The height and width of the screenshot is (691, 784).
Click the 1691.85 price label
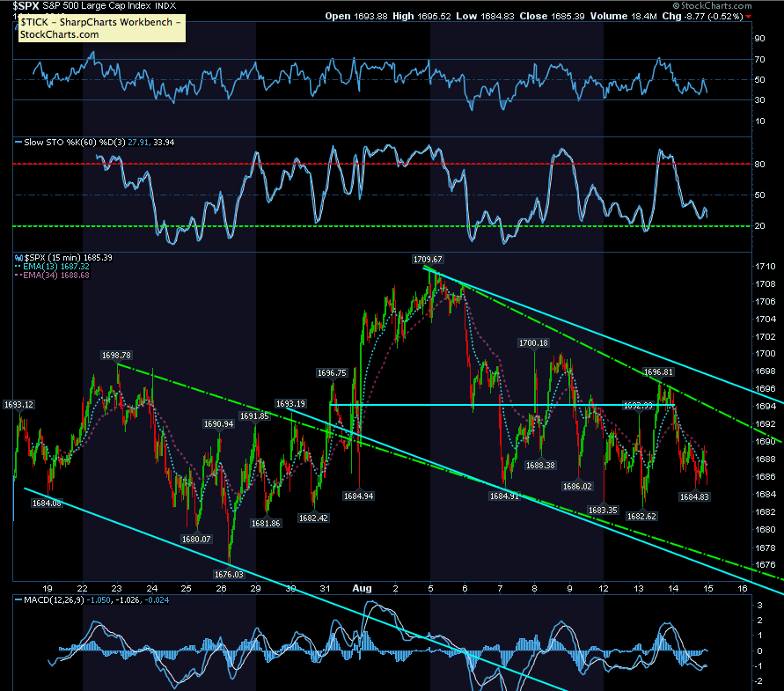pos(254,415)
